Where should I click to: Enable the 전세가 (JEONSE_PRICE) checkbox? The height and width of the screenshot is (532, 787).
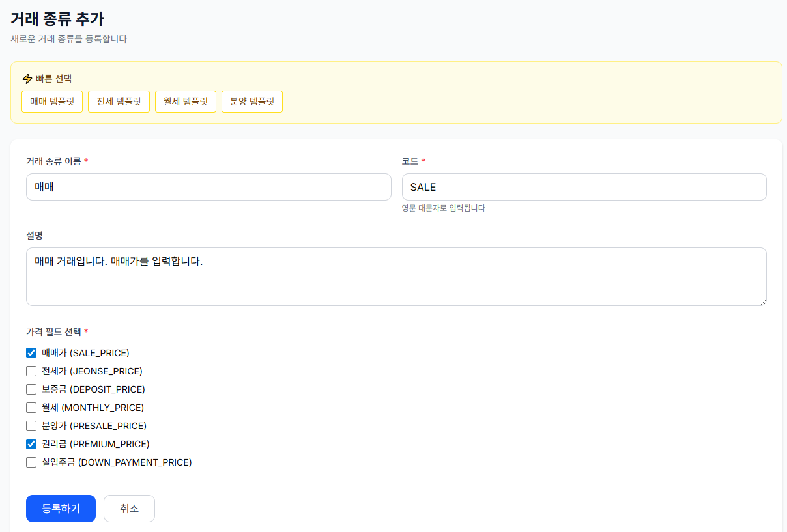[x=31, y=371]
